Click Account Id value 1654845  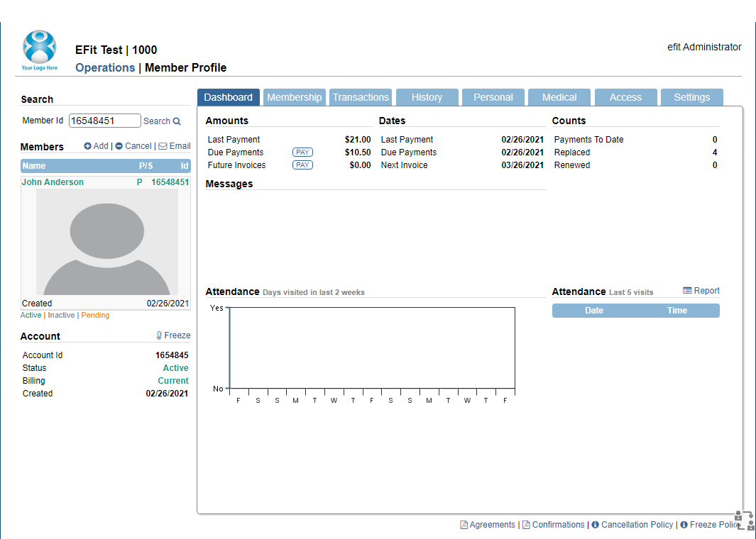click(172, 355)
